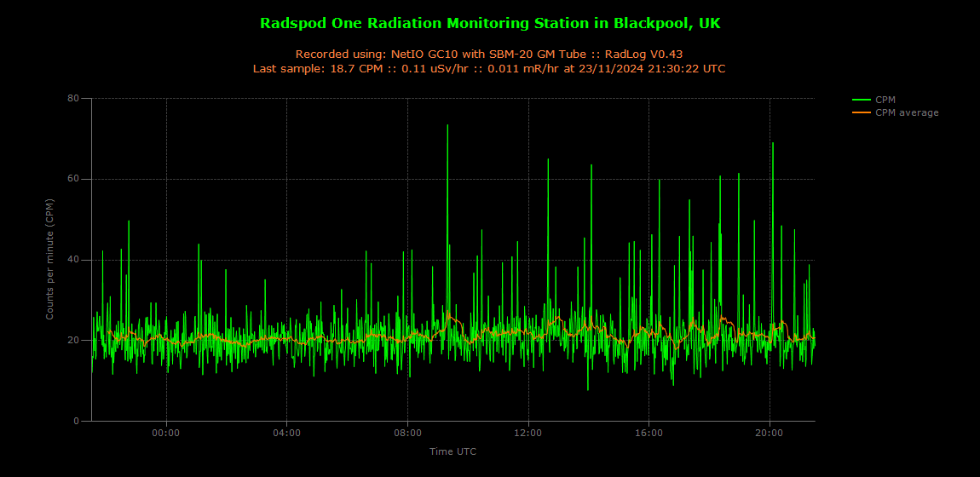
Task: Click the 04:00 time axis tick label
Action: point(287,432)
